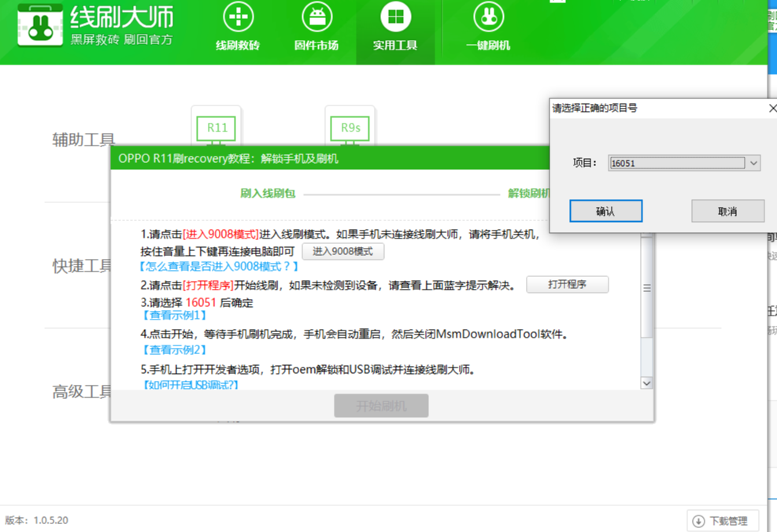Expand the 项目 dropdown arrow
The image size is (777, 532).
pos(753,163)
